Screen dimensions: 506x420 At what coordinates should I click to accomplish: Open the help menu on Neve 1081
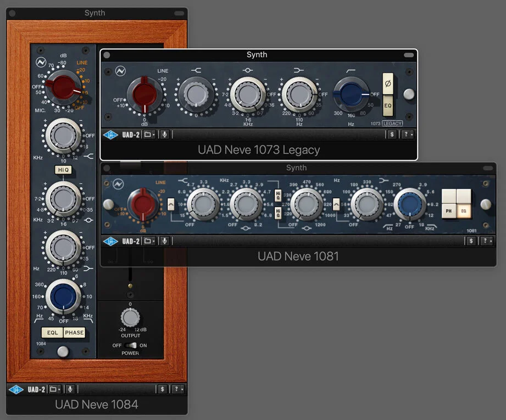pyautogui.click(x=487, y=241)
